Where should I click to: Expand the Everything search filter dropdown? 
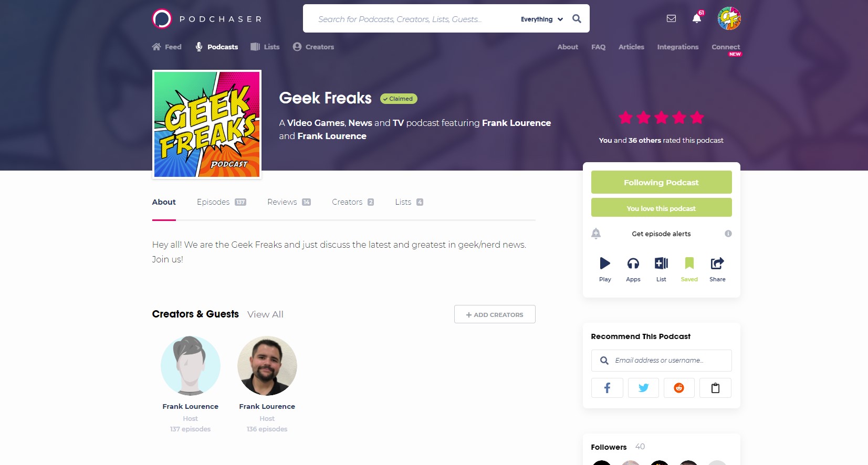pos(541,19)
